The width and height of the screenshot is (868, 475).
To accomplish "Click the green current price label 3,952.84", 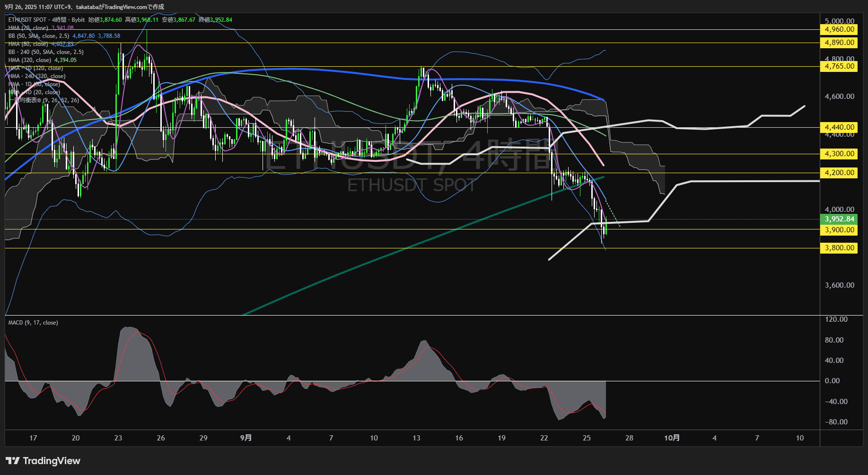I will (x=839, y=219).
